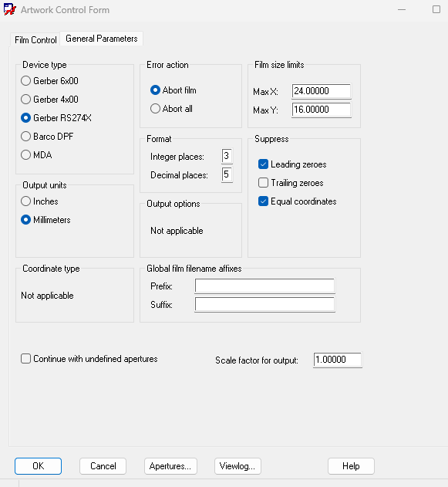Click the 'Suppress' group label

(271, 139)
